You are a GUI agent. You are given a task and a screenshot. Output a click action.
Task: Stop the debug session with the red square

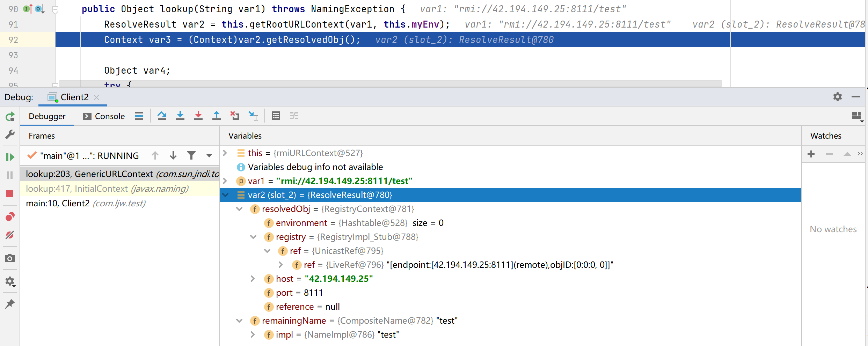10,194
